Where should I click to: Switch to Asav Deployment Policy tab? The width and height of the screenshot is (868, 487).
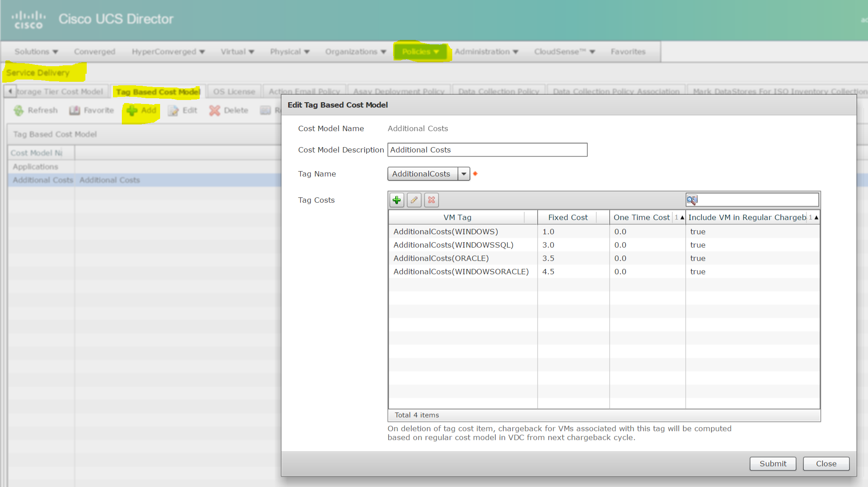pos(399,92)
